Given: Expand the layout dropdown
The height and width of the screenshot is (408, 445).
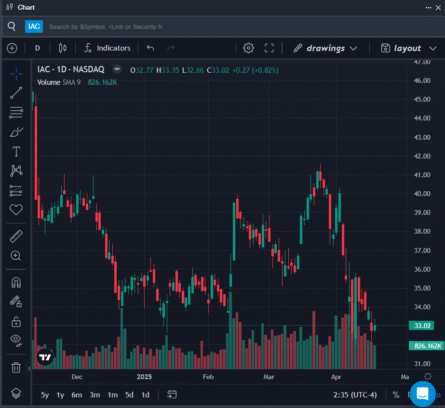Looking at the screenshot, I should pos(408,48).
